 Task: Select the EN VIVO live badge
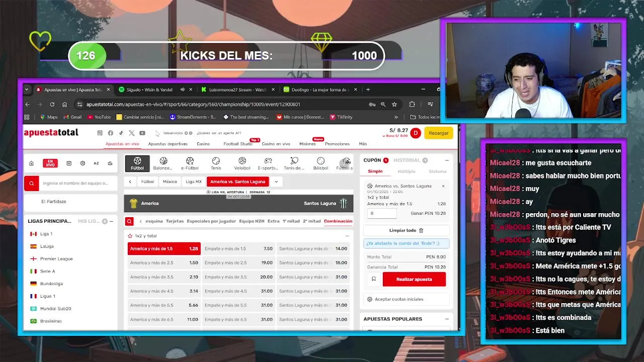pyautogui.click(x=50, y=163)
